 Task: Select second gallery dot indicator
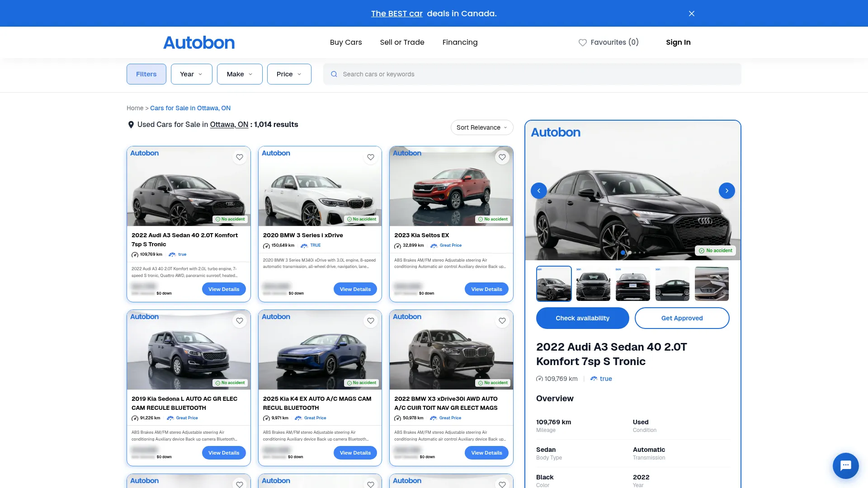click(x=629, y=253)
